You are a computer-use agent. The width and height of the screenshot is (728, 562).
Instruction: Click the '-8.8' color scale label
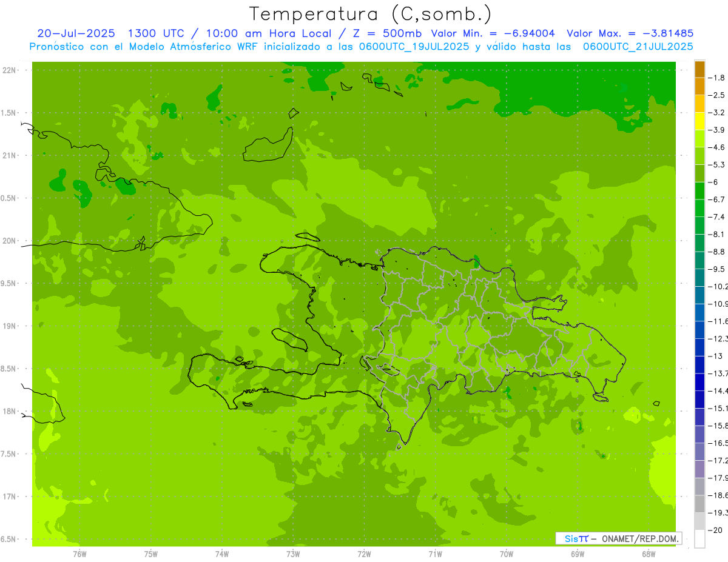pos(718,252)
